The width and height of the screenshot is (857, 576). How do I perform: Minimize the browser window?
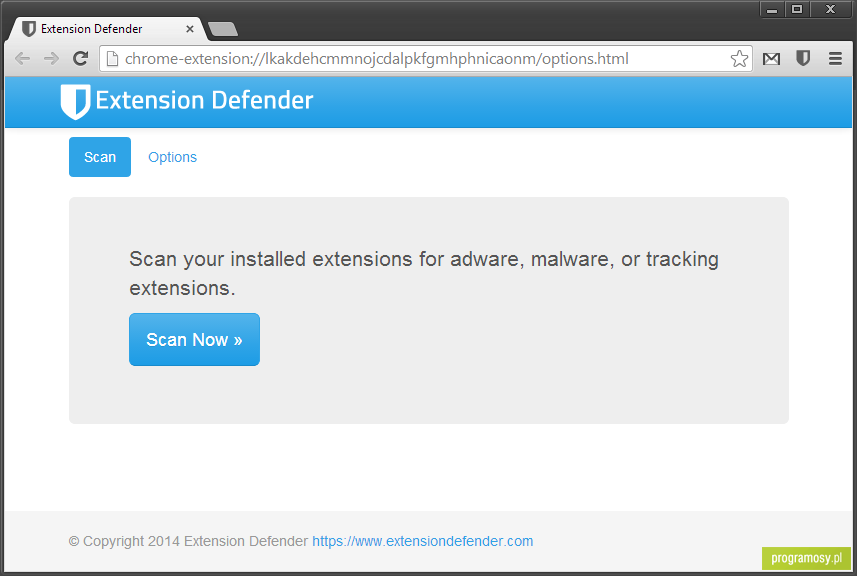pos(772,10)
